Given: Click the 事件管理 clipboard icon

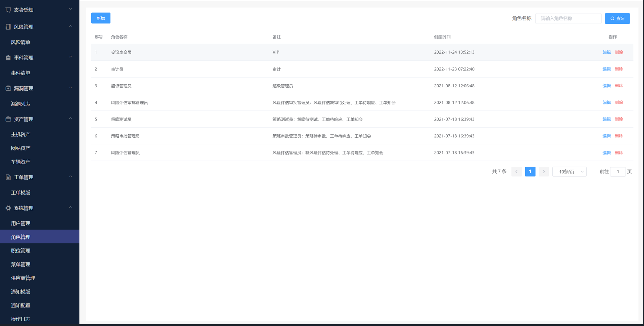Looking at the screenshot, I should pos(8,58).
